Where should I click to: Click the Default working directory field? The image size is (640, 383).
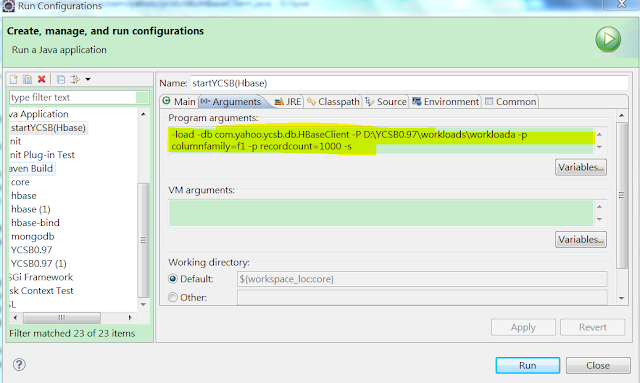pyautogui.click(x=422, y=279)
